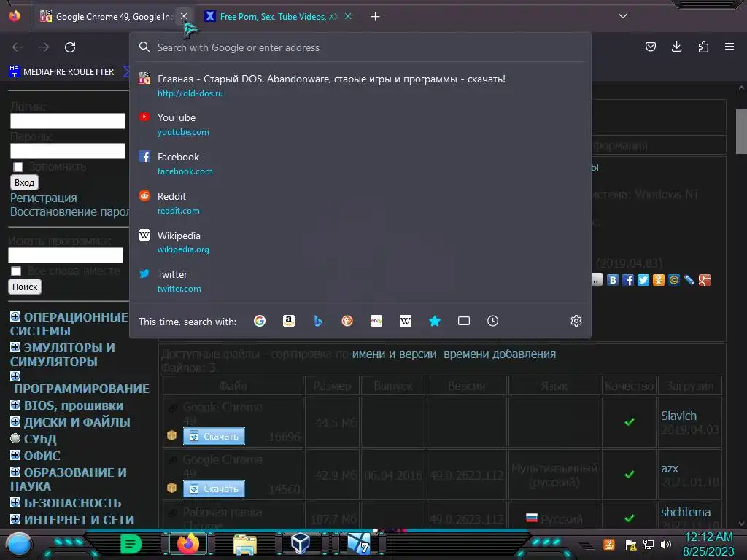Focus the Логин input field

pos(68,121)
